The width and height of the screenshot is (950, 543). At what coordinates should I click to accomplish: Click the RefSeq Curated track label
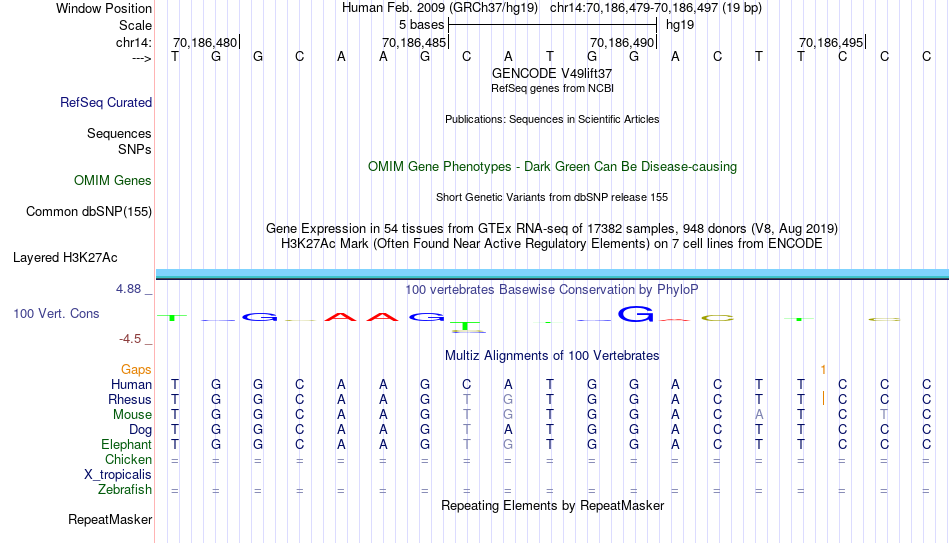tap(106, 102)
